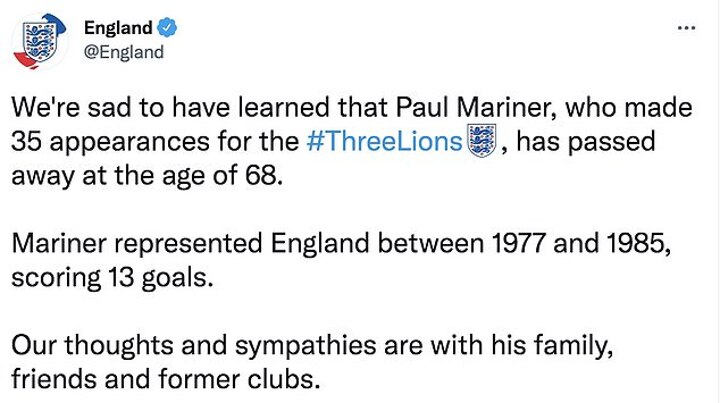Open the #ThreeLions hashtag
The width and height of the screenshot is (720, 403).
385,142
